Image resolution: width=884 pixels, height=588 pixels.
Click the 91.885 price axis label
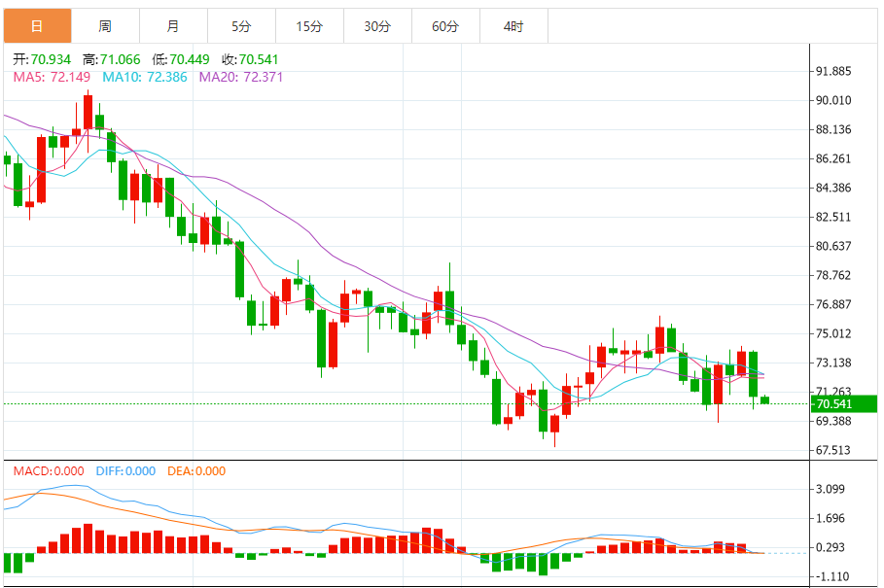(833, 71)
